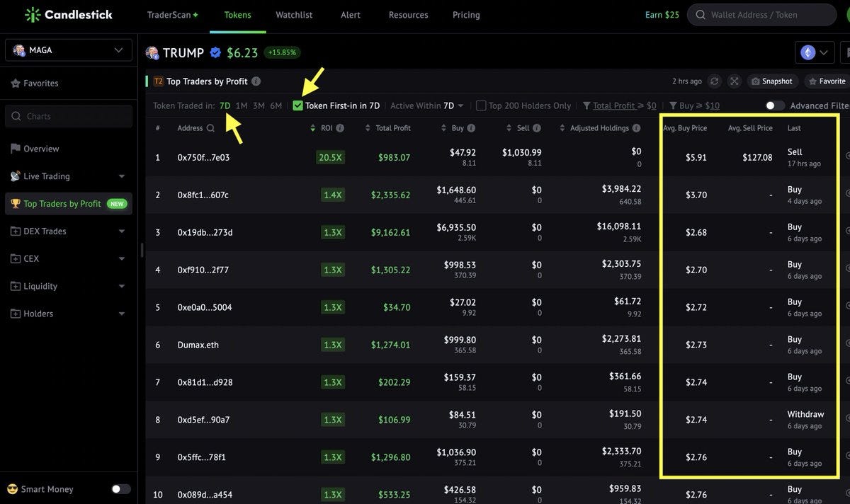Expand the Live Trading chevron

(122, 176)
